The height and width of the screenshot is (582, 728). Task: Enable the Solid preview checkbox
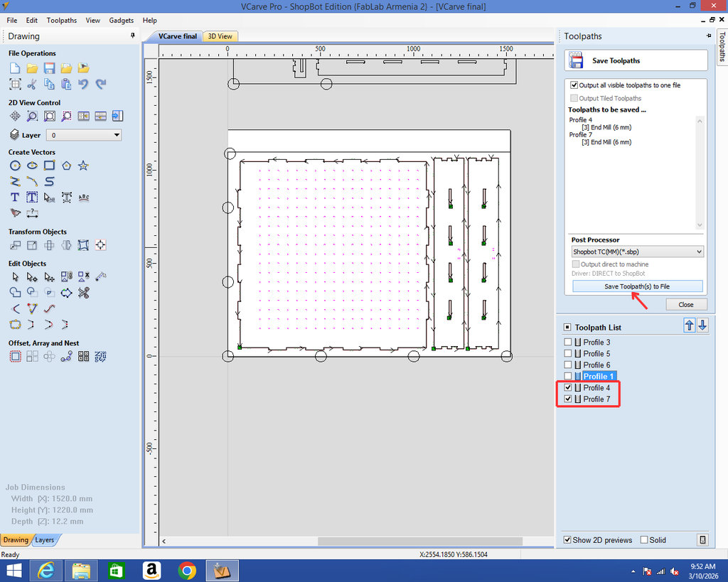coord(644,540)
